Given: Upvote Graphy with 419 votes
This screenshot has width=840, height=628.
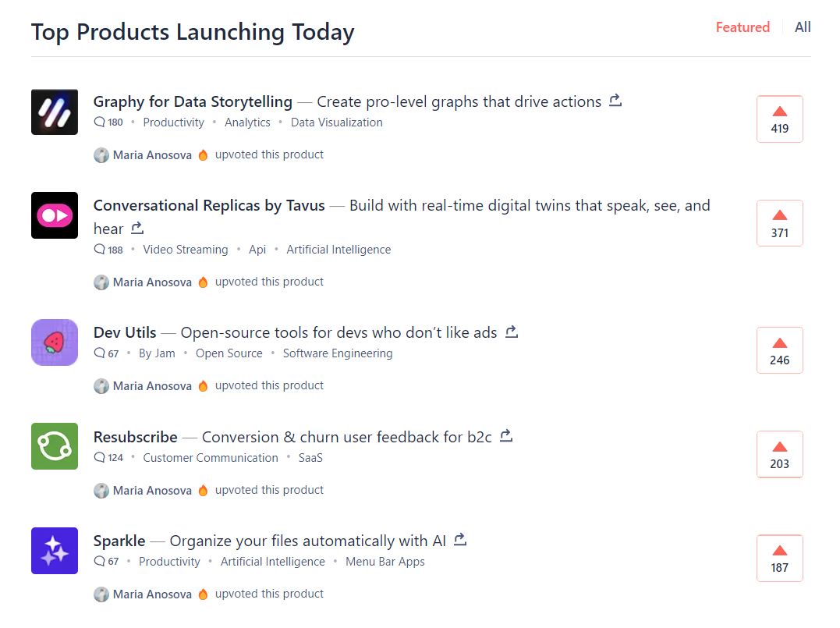Looking at the screenshot, I should [779, 119].
